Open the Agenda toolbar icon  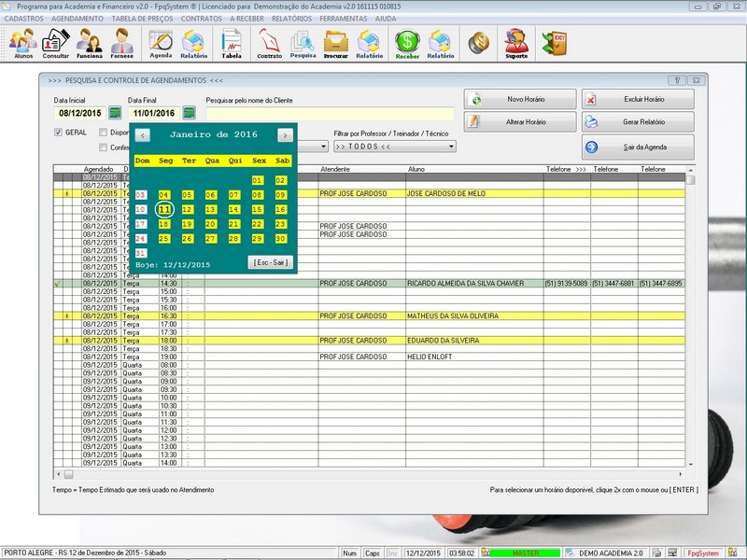click(x=161, y=43)
